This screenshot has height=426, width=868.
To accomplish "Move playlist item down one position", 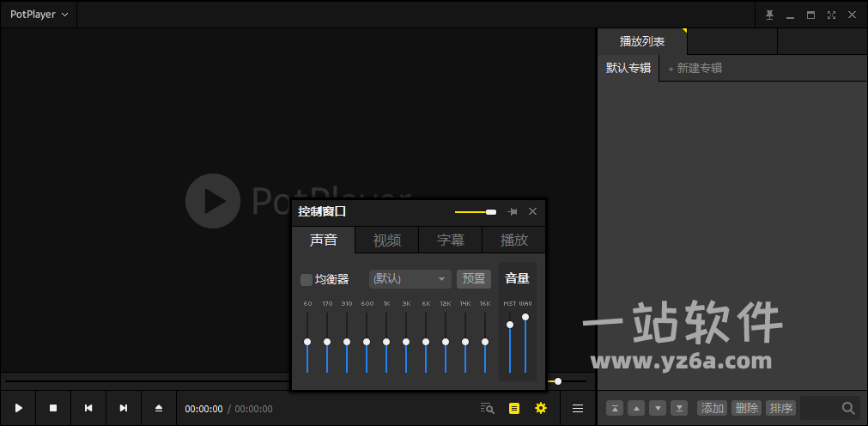I will click(658, 408).
